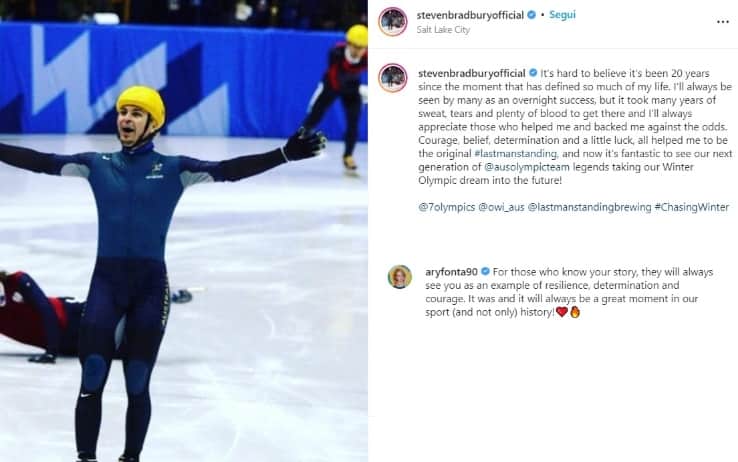Click the stevenbradburyofficial username in caption
Screen dimensions: 738x462
tap(472, 73)
